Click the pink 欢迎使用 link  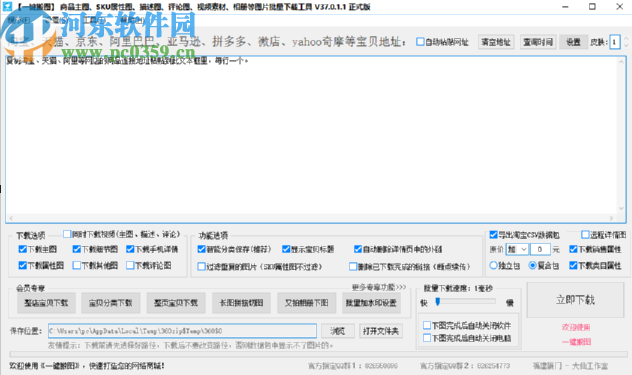pyautogui.click(x=576, y=327)
